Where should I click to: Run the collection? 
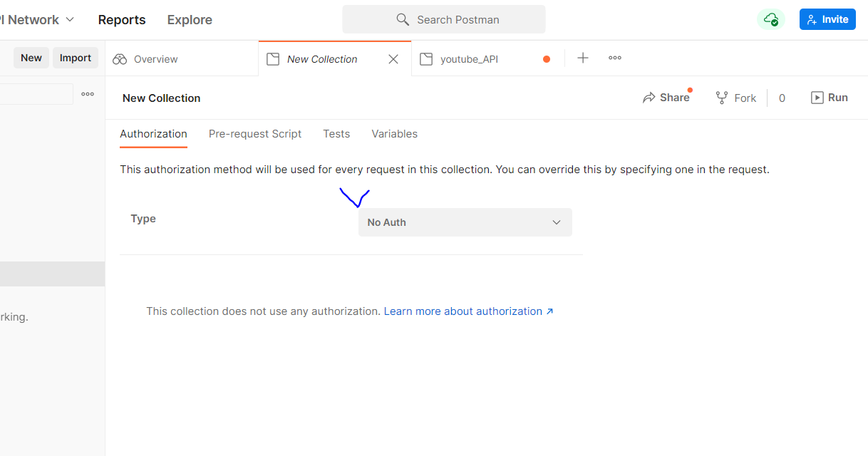pyautogui.click(x=830, y=98)
